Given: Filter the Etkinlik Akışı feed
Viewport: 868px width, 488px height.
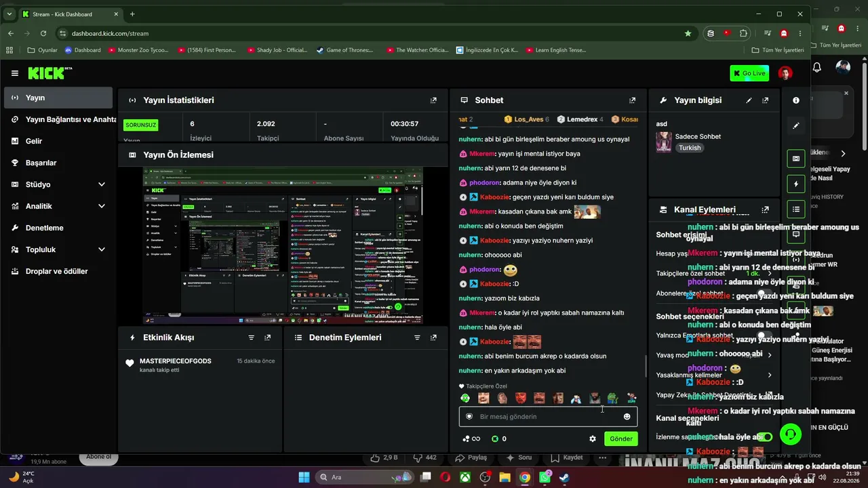Looking at the screenshot, I should pos(252,338).
